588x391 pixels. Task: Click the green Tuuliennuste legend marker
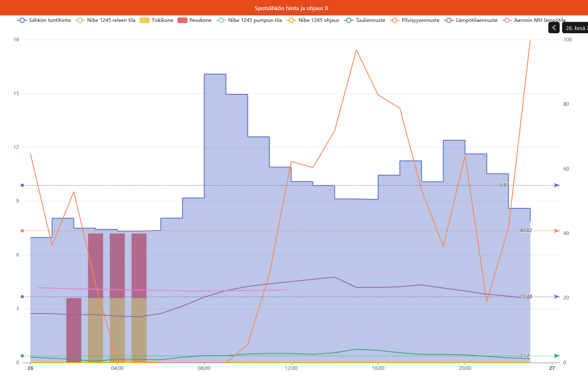349,20
